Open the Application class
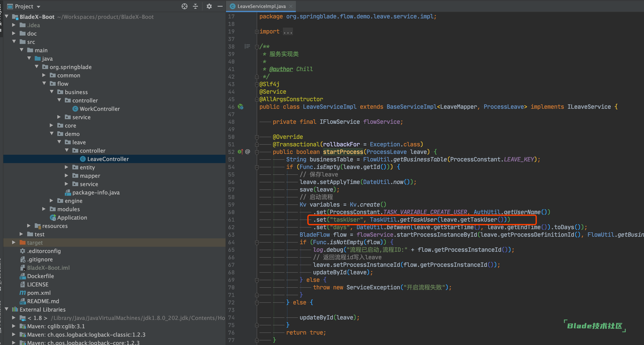644x345 pixels. click(x=72, y=217)
